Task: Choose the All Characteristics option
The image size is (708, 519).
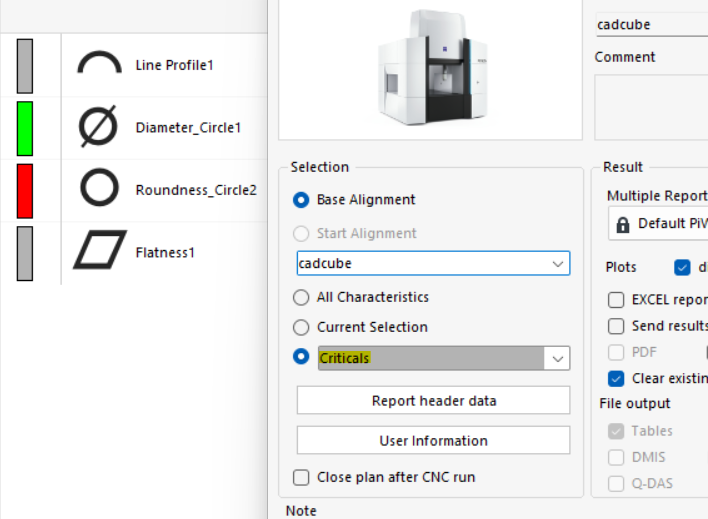Action: pos(301,297)
